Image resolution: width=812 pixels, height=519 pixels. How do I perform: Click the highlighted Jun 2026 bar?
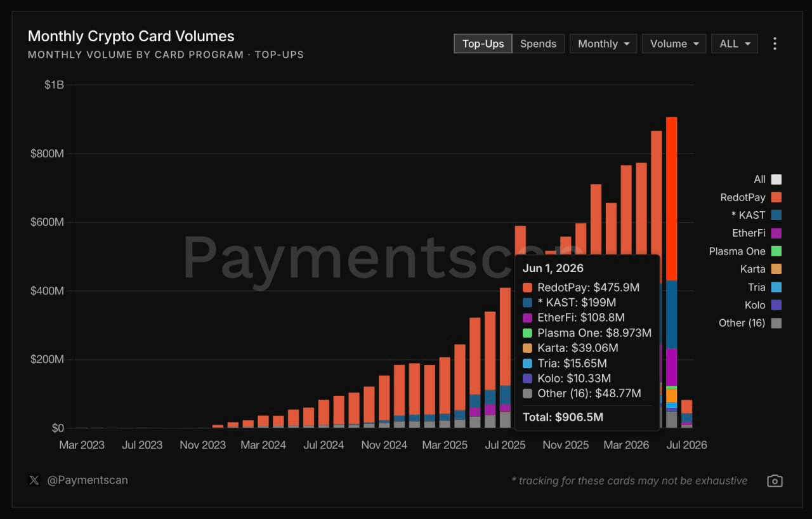point(671,273)
